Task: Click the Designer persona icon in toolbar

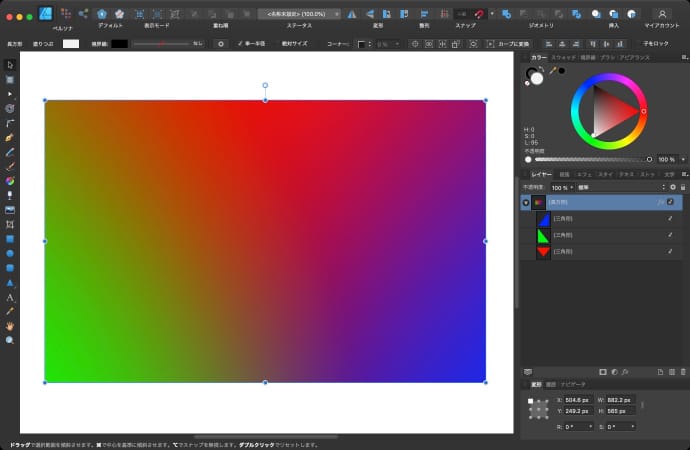Action: click(46, 13)
